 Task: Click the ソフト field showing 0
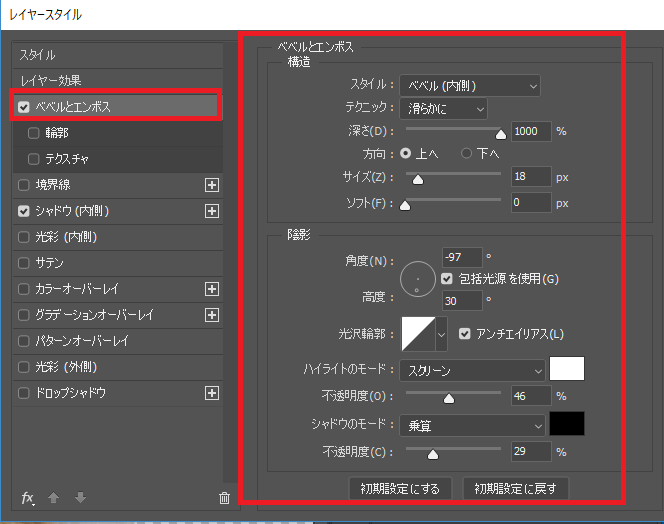click(x=531, y=202)
